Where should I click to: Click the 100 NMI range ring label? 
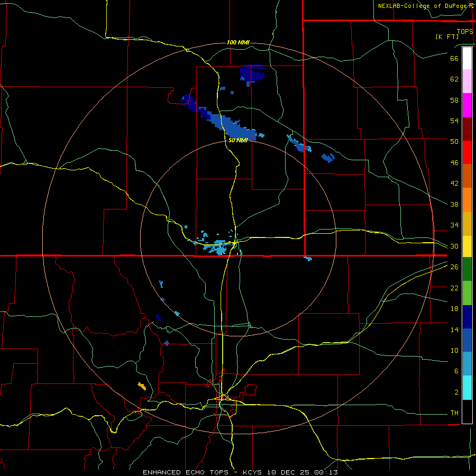pos(238,42)
